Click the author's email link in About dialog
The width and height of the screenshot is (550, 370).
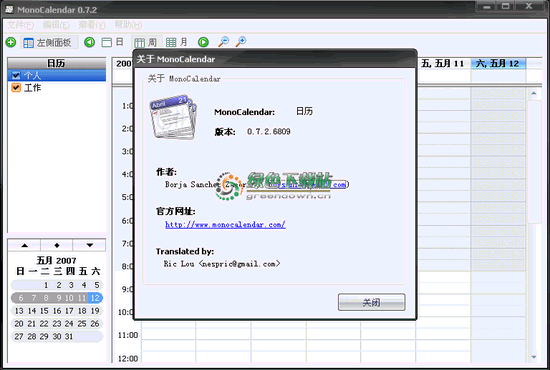tap(307, 184)
